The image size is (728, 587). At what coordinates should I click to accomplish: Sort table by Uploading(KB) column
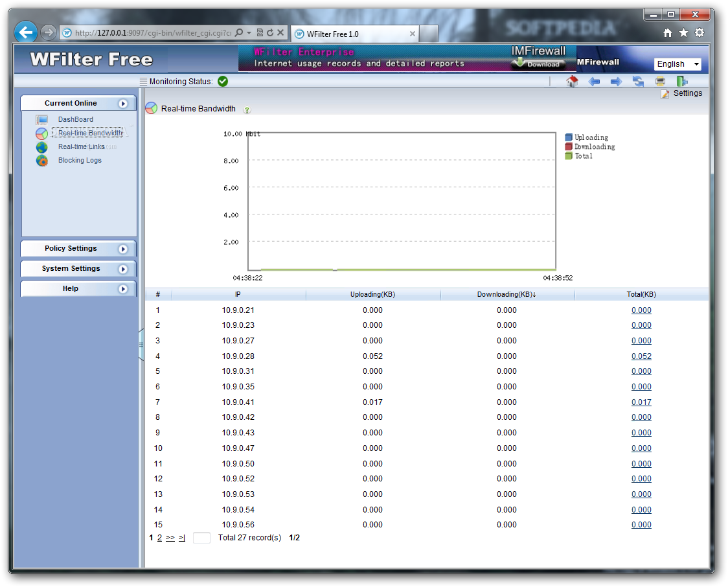(x=373, y=294)
